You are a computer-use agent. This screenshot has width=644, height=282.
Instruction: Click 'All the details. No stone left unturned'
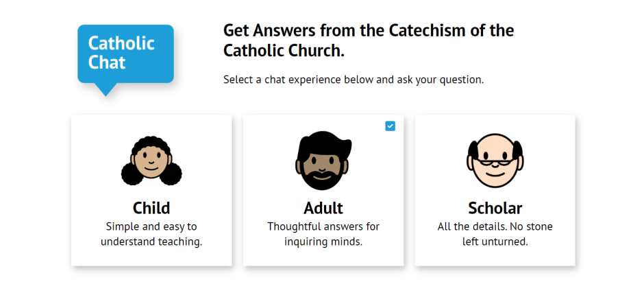pyautogui.click(x=495, y=234)
